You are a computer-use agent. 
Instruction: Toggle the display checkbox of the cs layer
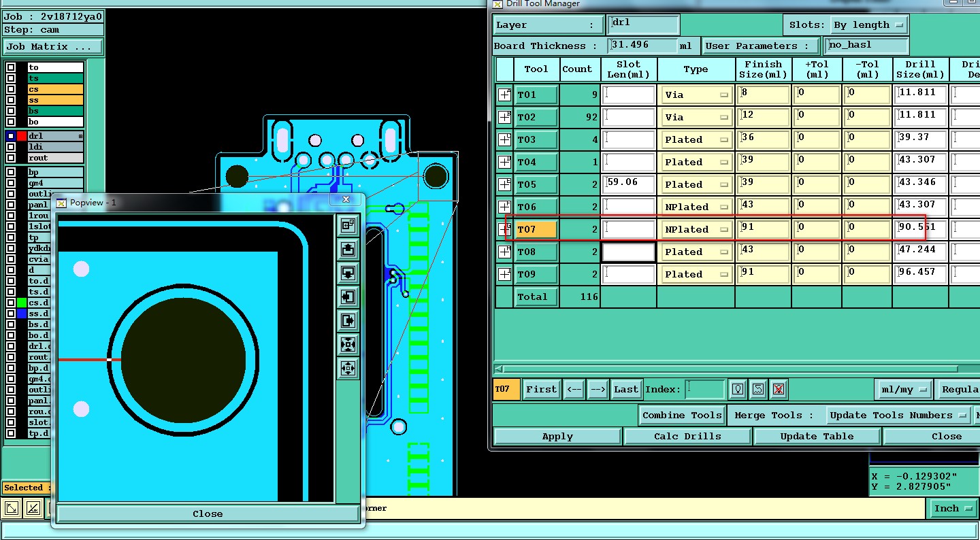(x=10, y=89)
